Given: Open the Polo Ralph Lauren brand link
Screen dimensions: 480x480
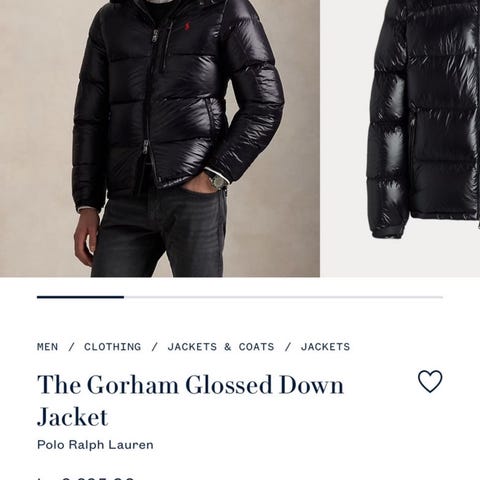Looking at the screenshot, I should pos(95,445).
